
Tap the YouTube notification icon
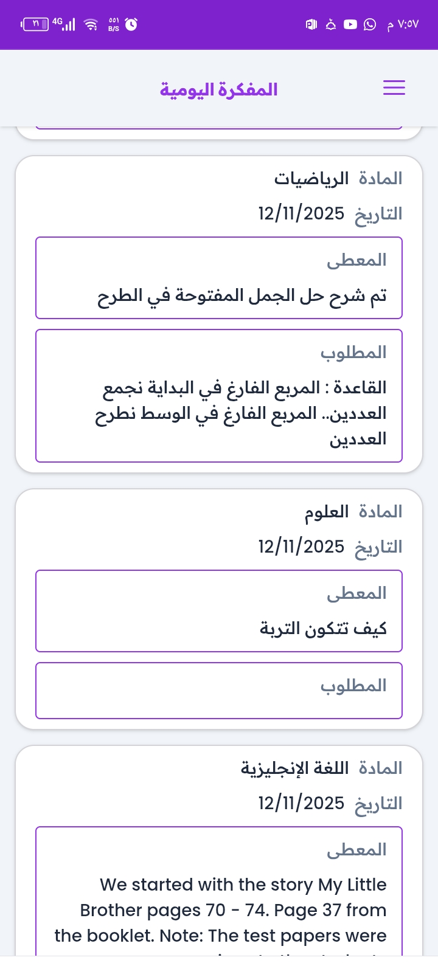(x=350, y=24)
